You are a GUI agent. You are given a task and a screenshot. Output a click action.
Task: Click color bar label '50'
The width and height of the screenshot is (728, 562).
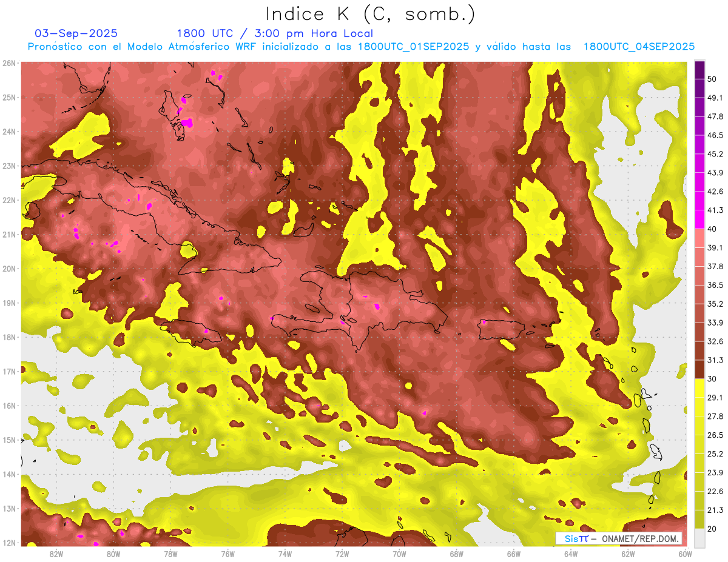coord(712,79)
